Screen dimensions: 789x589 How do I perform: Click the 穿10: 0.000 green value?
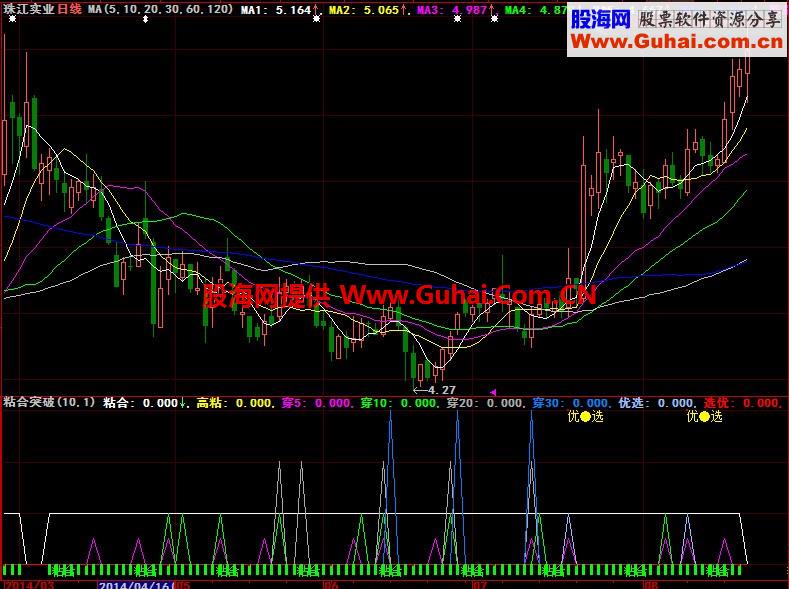click(x=398, y=403)
